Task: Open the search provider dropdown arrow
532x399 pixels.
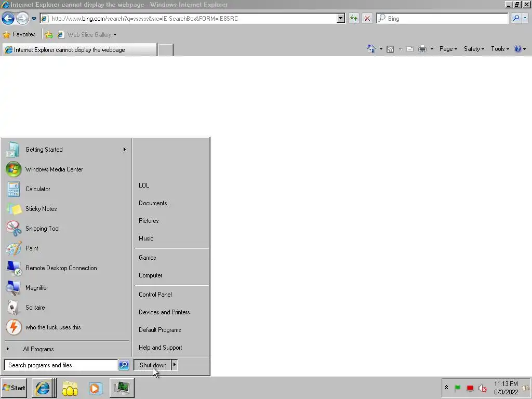Action: [x=525, y=18]
